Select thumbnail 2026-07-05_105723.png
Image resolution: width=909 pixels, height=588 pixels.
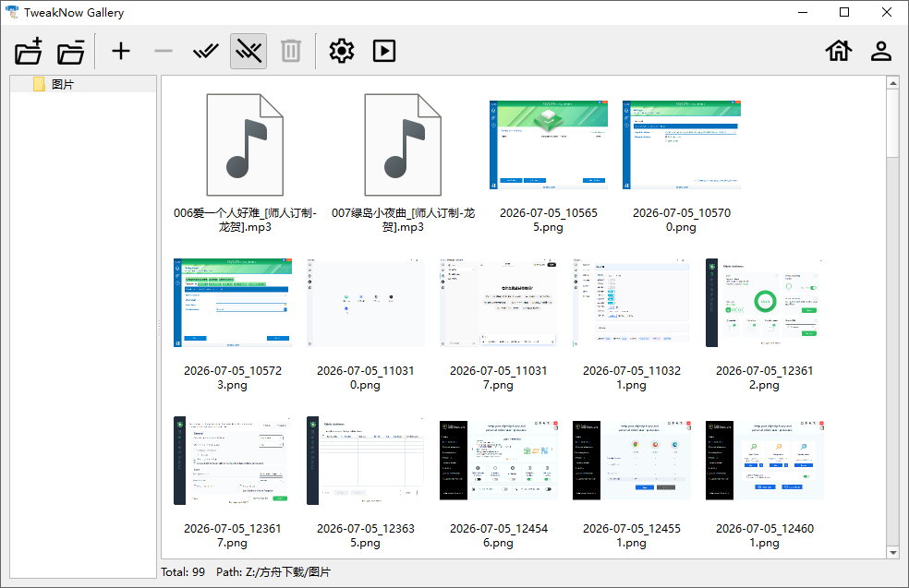click(233, 303)
